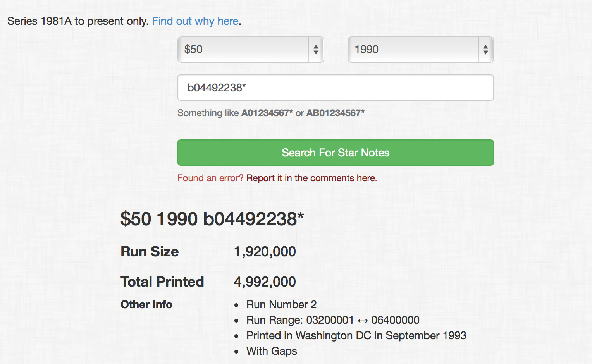This screenshot has width=592, height=364.
Task: Click the Run Size value 1,920,000
Action: coord(265,252)
